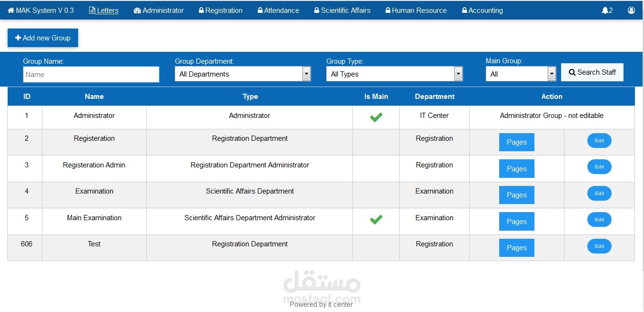The height and width of the screenshot is (312, 644).
Task: Click the lock icon next to Attendance
Action: (260, 10)
